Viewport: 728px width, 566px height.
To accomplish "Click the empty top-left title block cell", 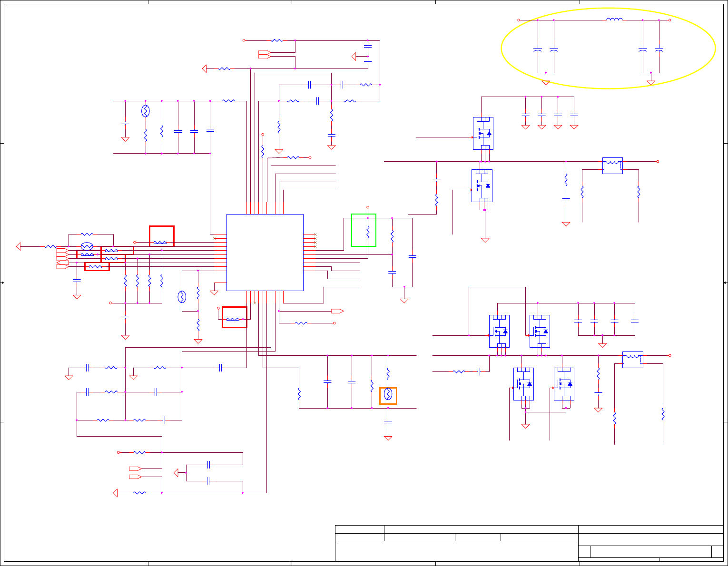I will click(360, 529).
